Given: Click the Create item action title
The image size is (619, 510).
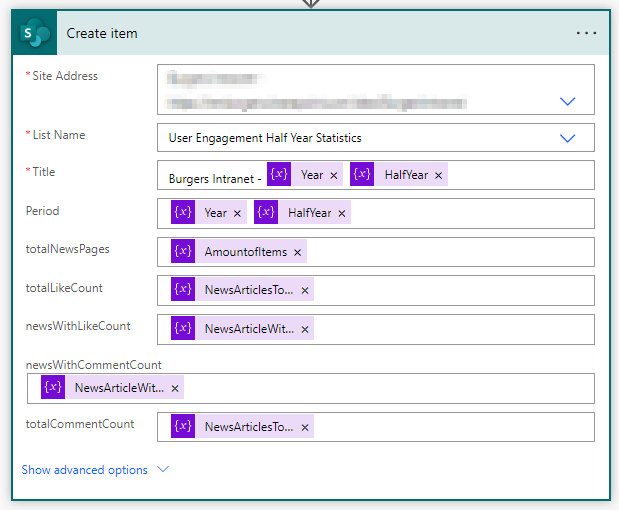Looking at the screenshot, I should pos(102,34).
